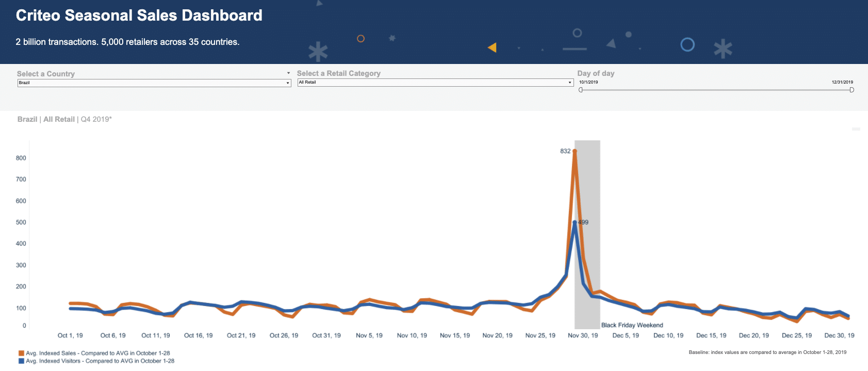Click the Day of day slider track

tap(716, 90)
